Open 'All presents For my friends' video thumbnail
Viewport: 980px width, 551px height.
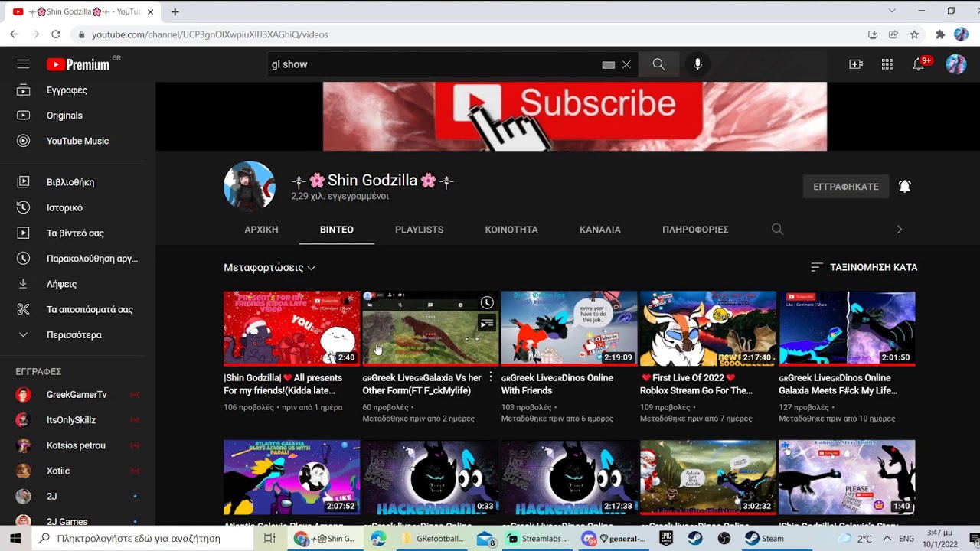(x=292, y=328)
